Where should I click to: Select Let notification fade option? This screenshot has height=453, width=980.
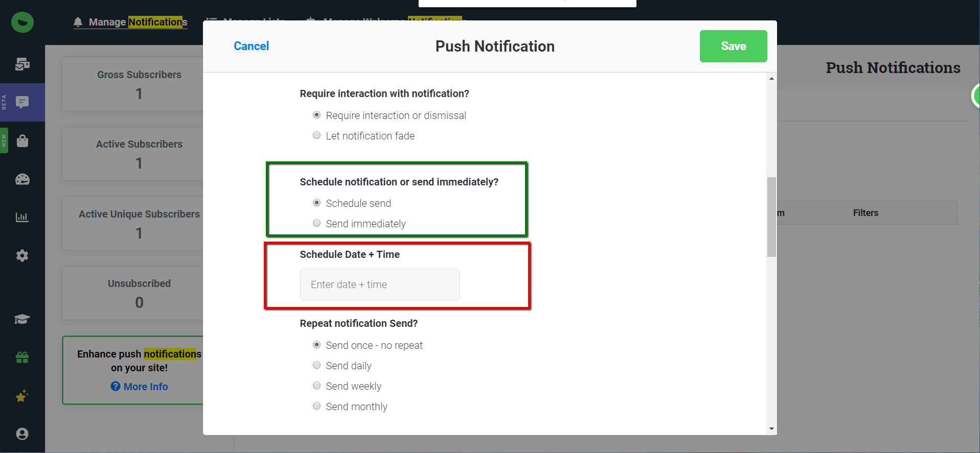click(x=316, y=135)
